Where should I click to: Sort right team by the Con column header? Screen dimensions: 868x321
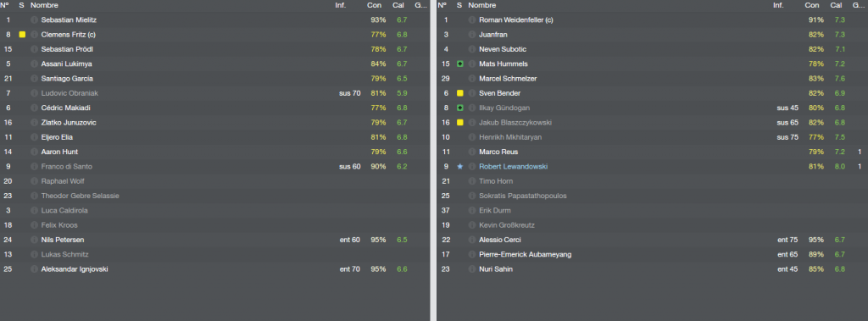tap(812, 5)
